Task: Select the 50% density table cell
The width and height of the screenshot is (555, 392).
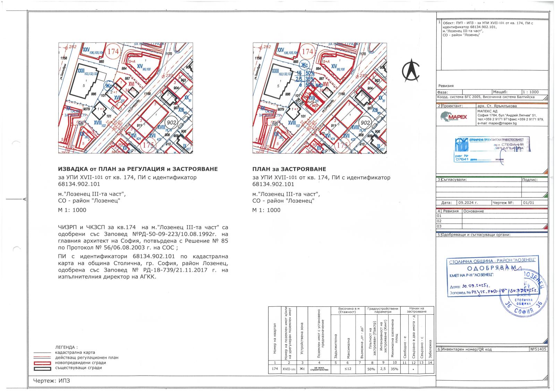Action: tap(371, 369)
